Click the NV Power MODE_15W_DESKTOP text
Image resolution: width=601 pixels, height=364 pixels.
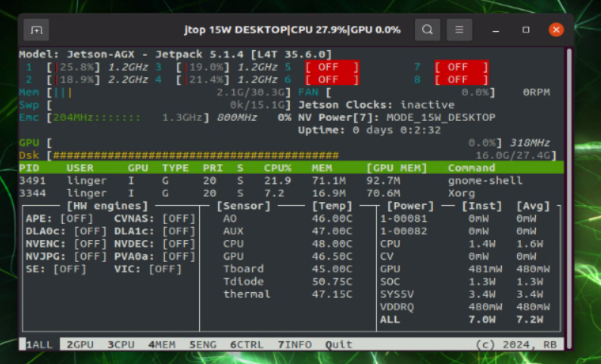pos(397,117)
